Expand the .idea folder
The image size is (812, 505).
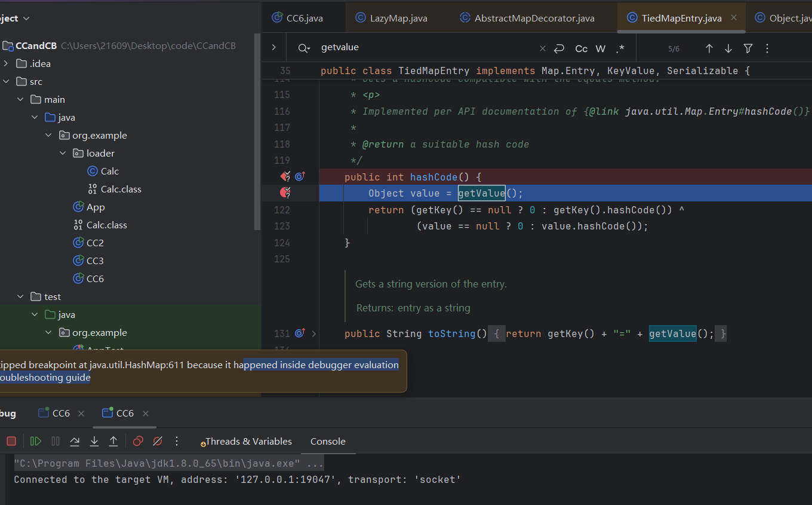tap(5, 63)
